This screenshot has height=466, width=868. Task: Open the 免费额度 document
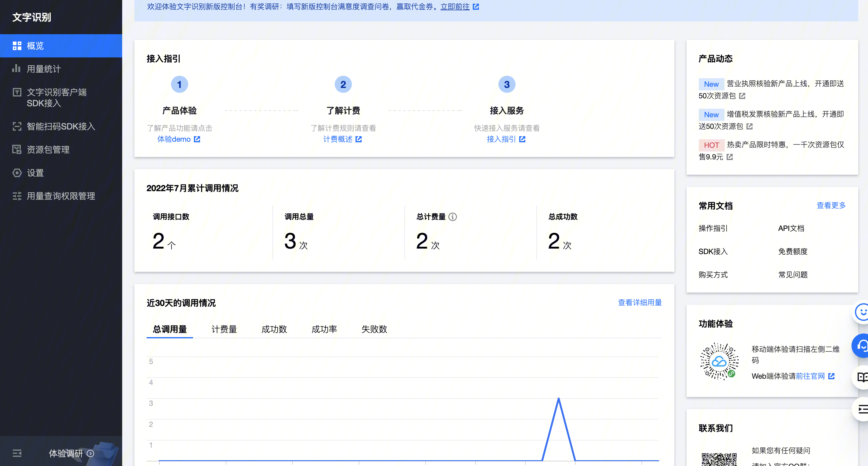click(x=793, y=251)
